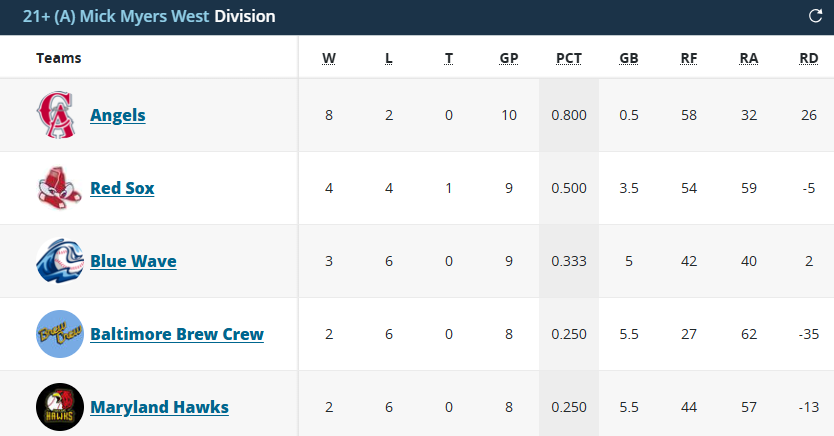Open the Angels team page link
Viewport: 834px width, 436px height.
tap(118, 115)
